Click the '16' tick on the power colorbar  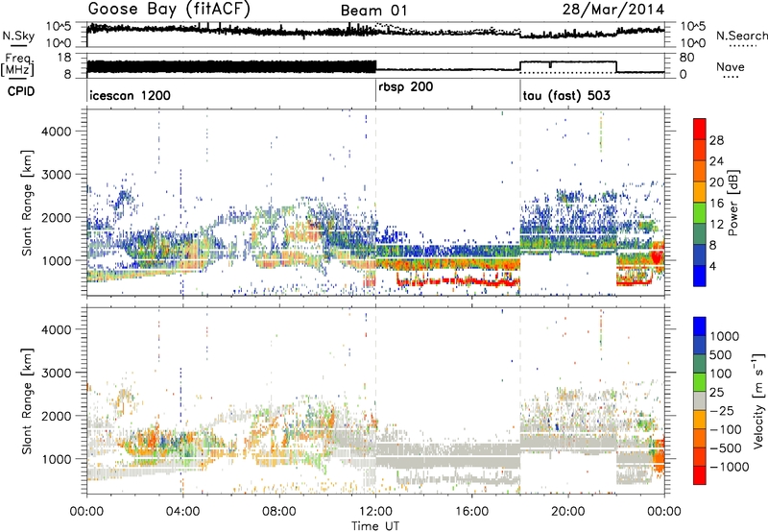pyautogui.click(x=716, y=204)
